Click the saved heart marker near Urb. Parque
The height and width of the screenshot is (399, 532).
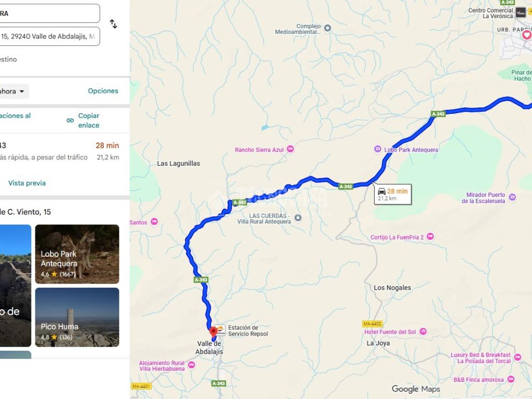pyautogui.click(x=527, y=35)
